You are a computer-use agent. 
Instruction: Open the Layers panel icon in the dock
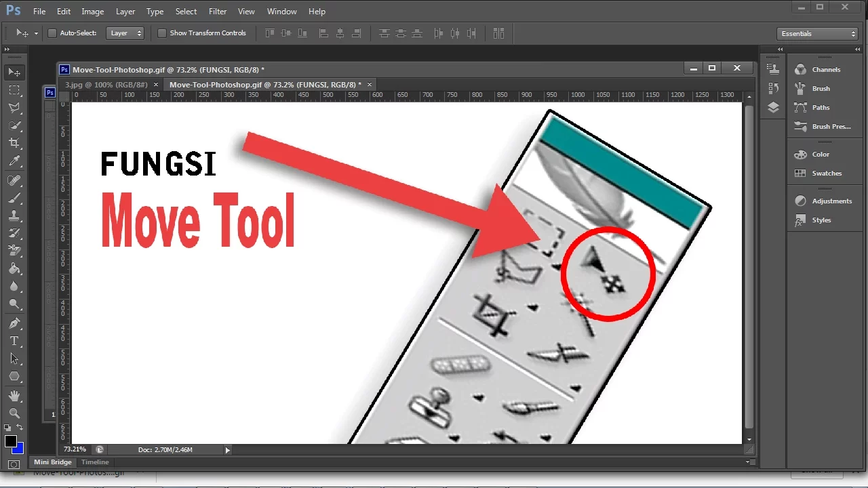pos(774,108)
